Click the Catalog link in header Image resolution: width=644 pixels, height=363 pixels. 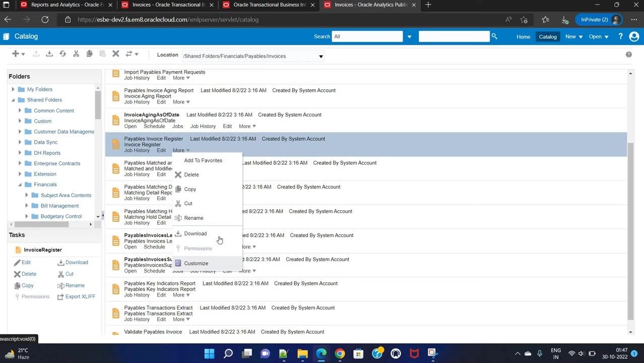pos(548,36)
